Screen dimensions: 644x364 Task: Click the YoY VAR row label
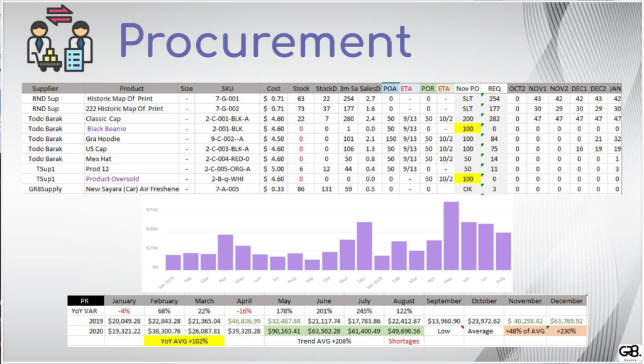coord(86,311)
